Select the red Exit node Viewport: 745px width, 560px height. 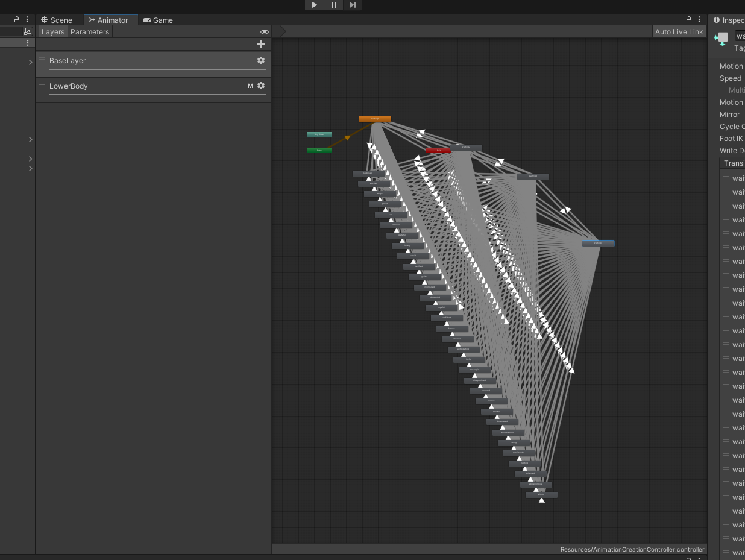(x=439, y=150)
